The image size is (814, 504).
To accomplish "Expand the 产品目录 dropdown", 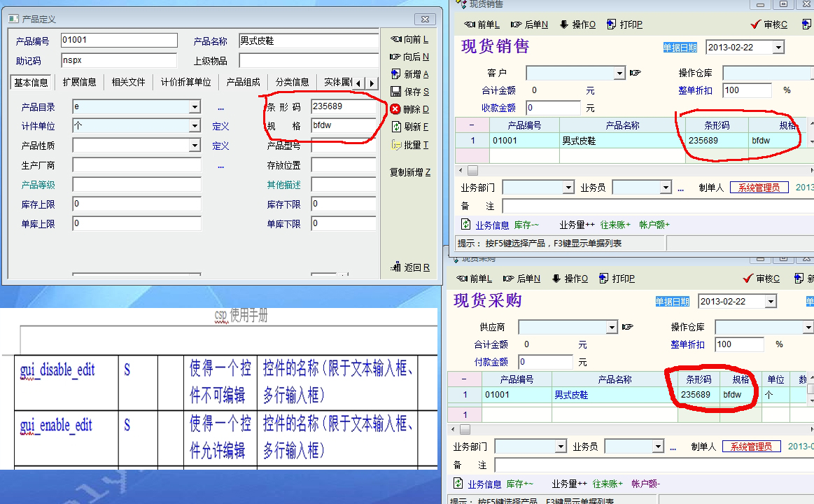I will (x=195, y=108).
